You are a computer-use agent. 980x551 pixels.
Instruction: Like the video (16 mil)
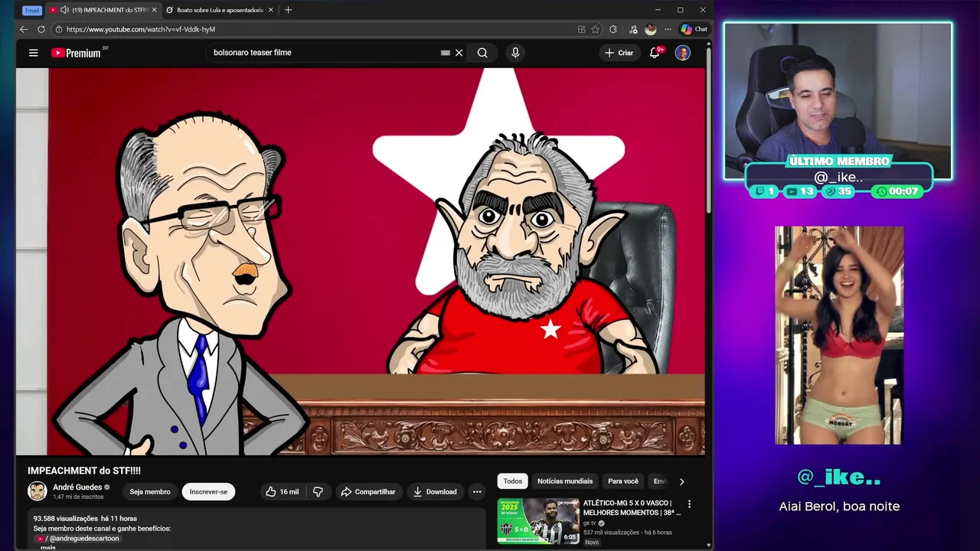pyautogui.click(x=282, y=492)
